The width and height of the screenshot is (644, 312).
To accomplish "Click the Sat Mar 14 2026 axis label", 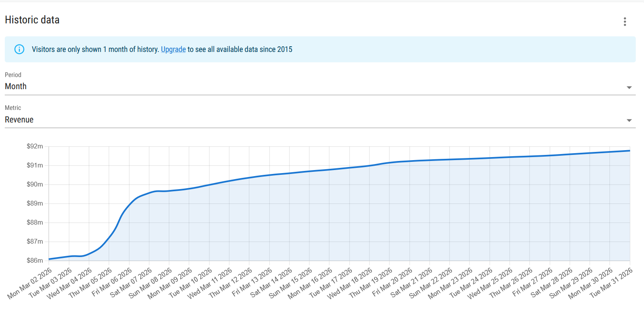I will tap(271, 283).
